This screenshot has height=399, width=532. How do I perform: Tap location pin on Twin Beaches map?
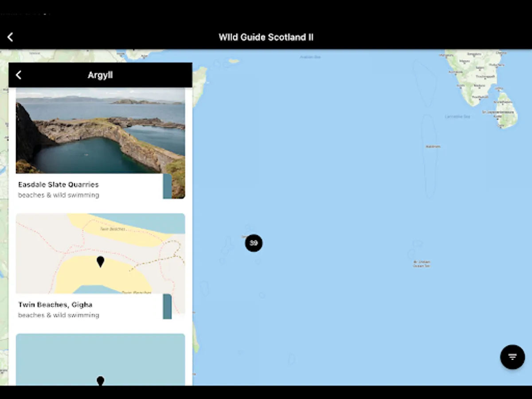pos(101,262)
